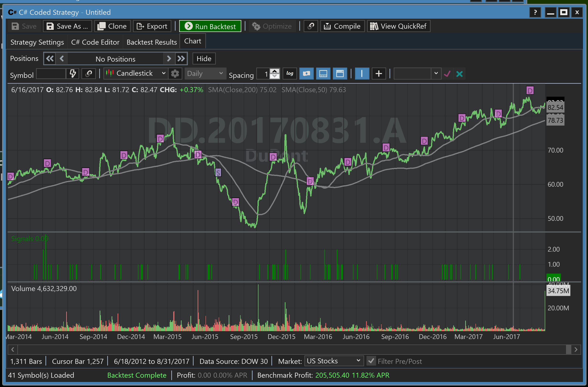Image resolution: width=588 pixels, height=387 pixels.
Task: Jump to last position arrow
Action: (181, 59)
